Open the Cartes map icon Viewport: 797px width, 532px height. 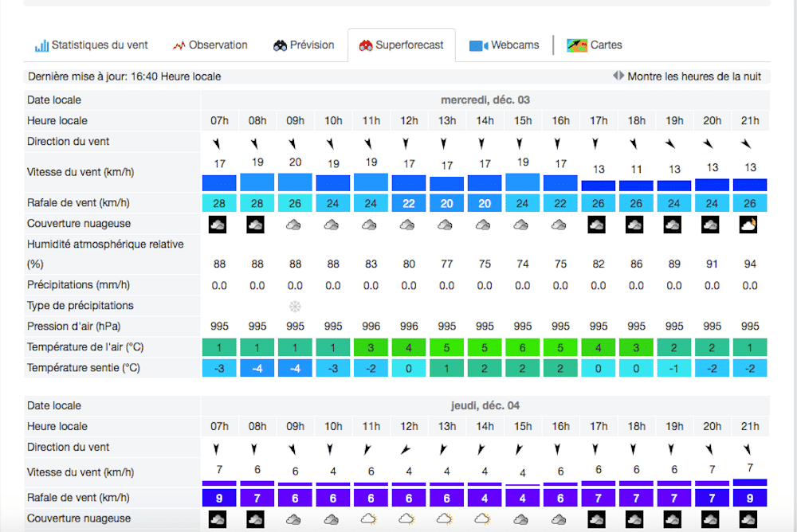(x=577, y=45)
